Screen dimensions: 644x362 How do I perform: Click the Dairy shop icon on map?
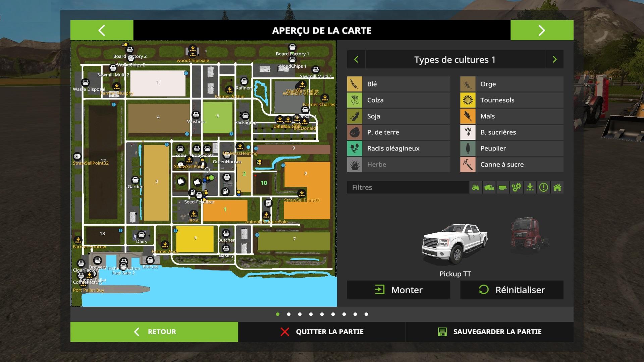point(142,235)
